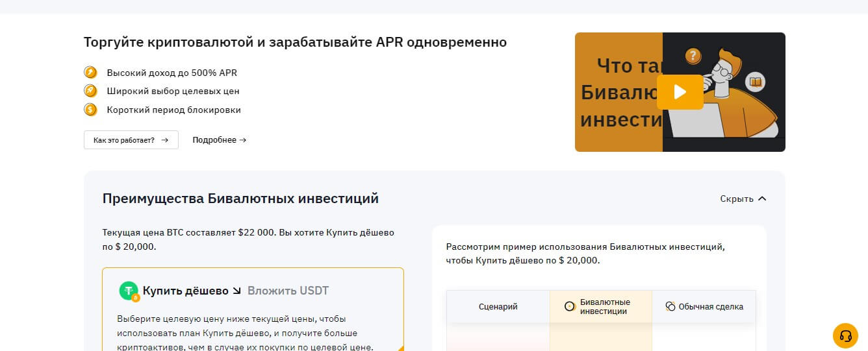Open the "Подробнее" link
This screenshot has width=868, height=351.
pos(219,140)
